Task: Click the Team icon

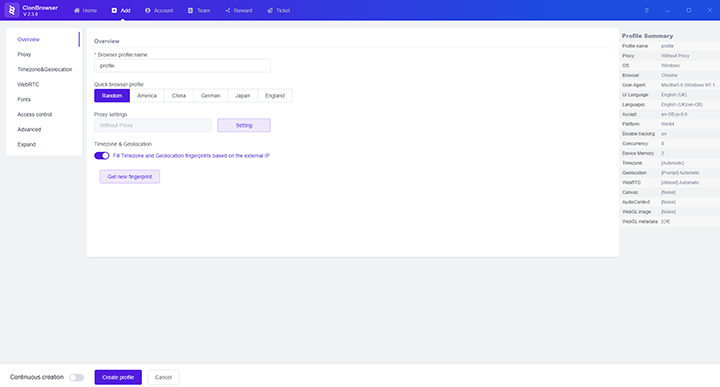Action: (190, 10)
